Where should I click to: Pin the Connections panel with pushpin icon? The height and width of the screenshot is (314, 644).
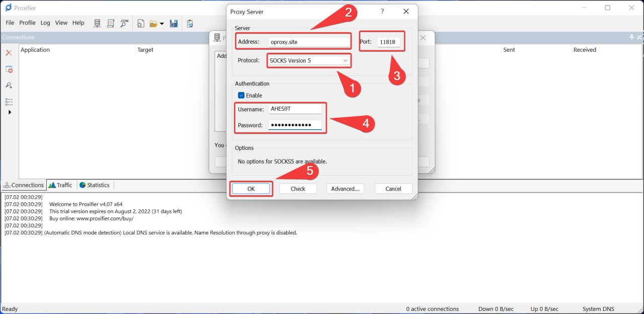(x=632, y=37)
